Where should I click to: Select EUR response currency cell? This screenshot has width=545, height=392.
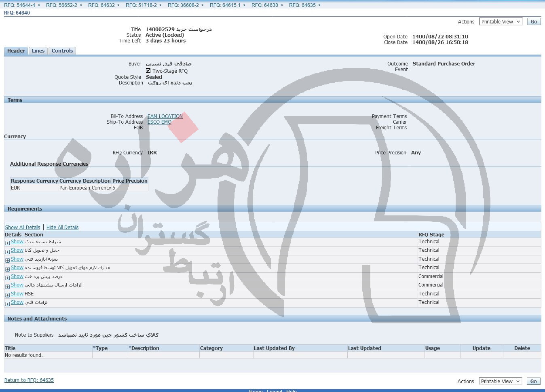coord(34,188)
